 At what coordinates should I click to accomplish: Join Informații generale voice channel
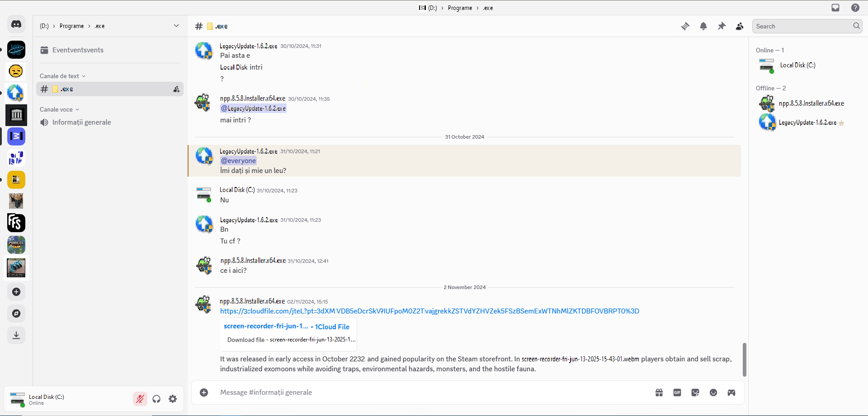coord(81,122)
